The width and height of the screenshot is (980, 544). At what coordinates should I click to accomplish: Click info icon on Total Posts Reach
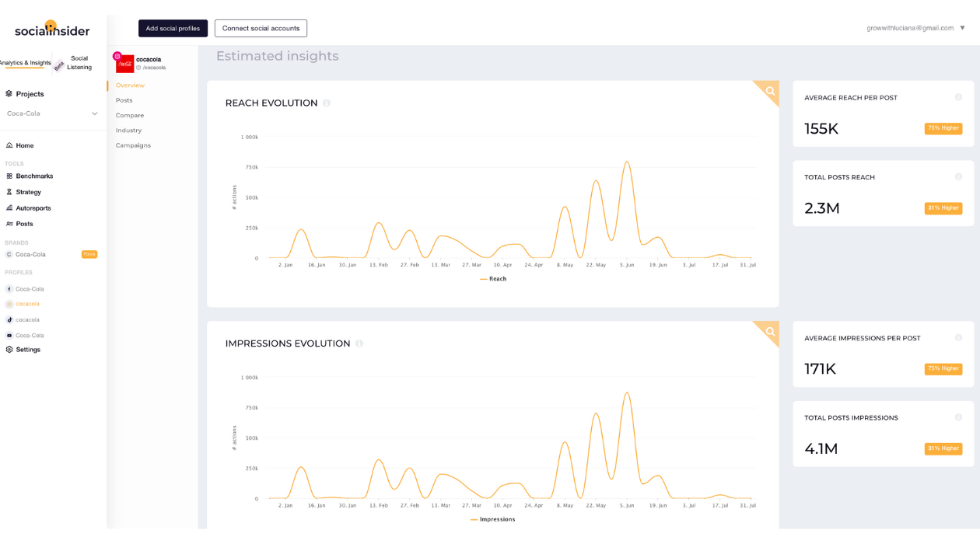pyautogui.click(x=958, y=177)
